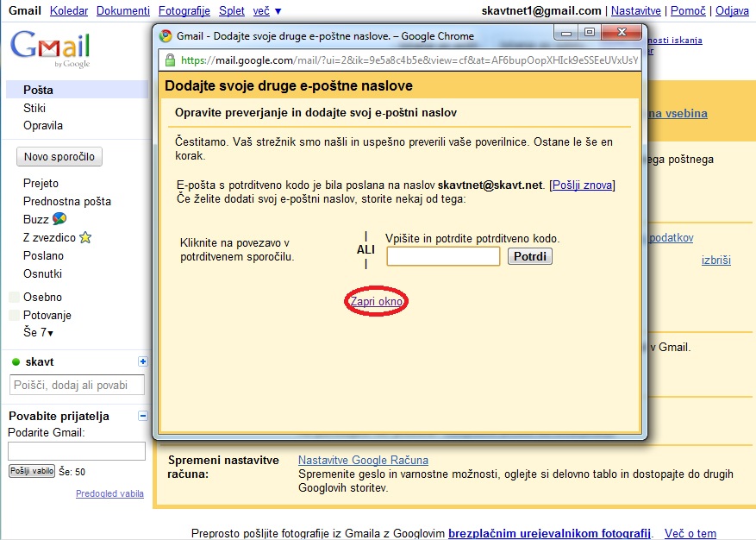Screen dimensions: 756x540
Task: Open Opravila tasks
Action: pos(43,125)
